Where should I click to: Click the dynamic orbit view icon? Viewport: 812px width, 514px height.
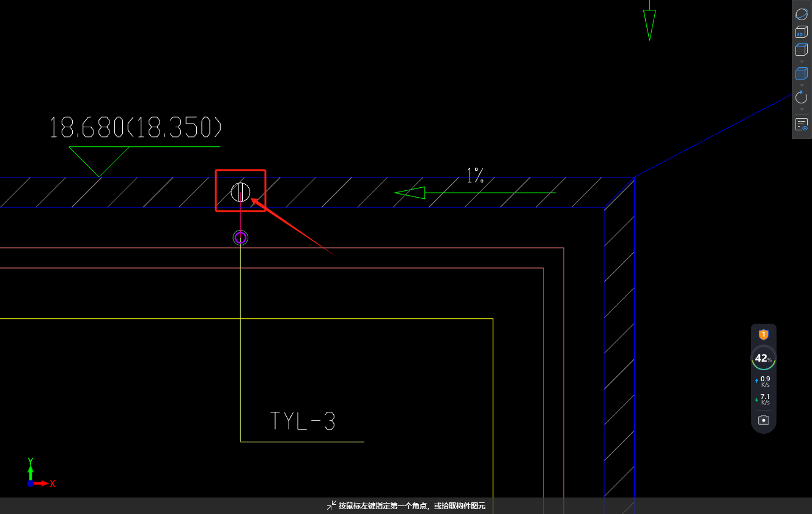pyautogui.click(x=801, y=14)
